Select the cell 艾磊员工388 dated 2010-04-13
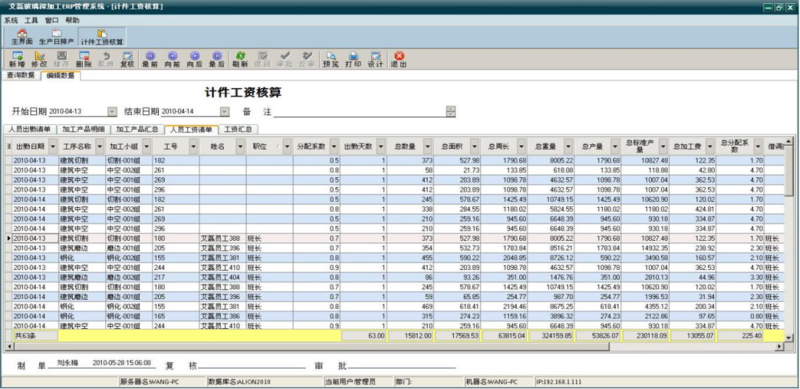This screenshot has width=800, height=389. click(x=222, y=238)
